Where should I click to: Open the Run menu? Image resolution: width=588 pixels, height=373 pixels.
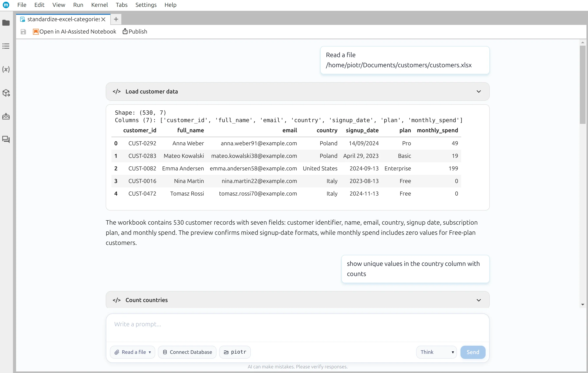click(78, 5)
